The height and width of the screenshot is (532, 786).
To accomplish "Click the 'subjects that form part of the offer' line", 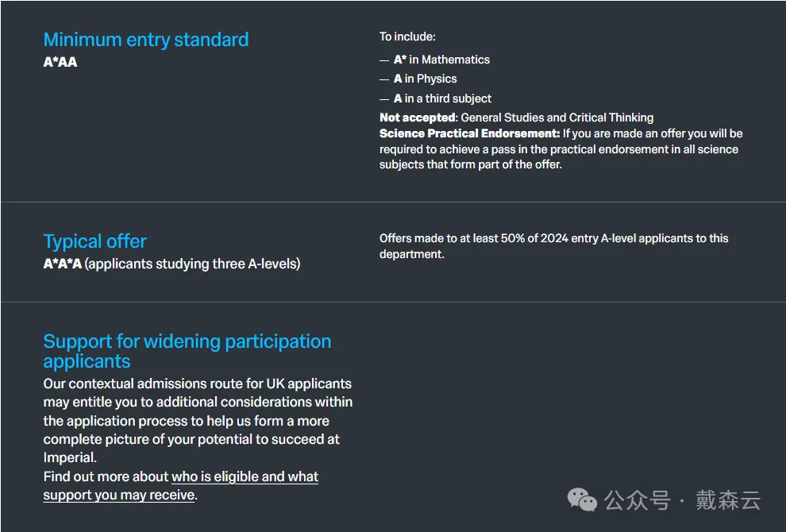I will click(x=470, y=164).
